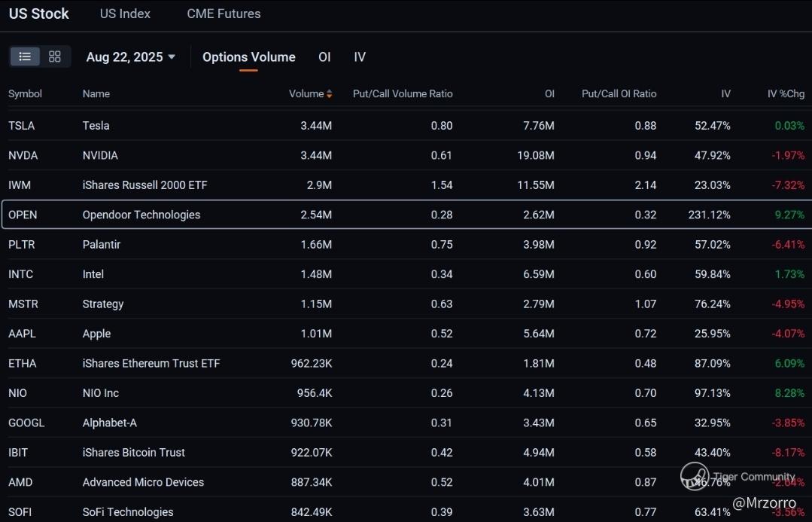Click the PLTR ticker symbol

click(22, 245)
